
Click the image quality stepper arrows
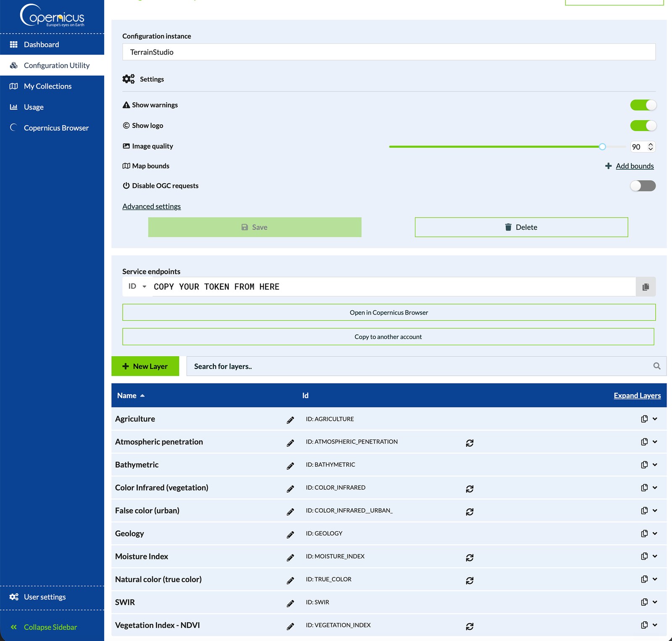(651, 147)
